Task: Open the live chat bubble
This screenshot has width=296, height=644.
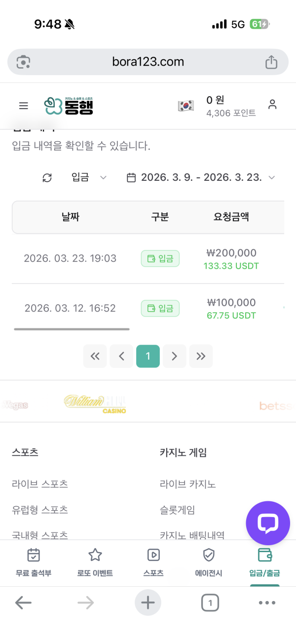Action: [268, 523]
